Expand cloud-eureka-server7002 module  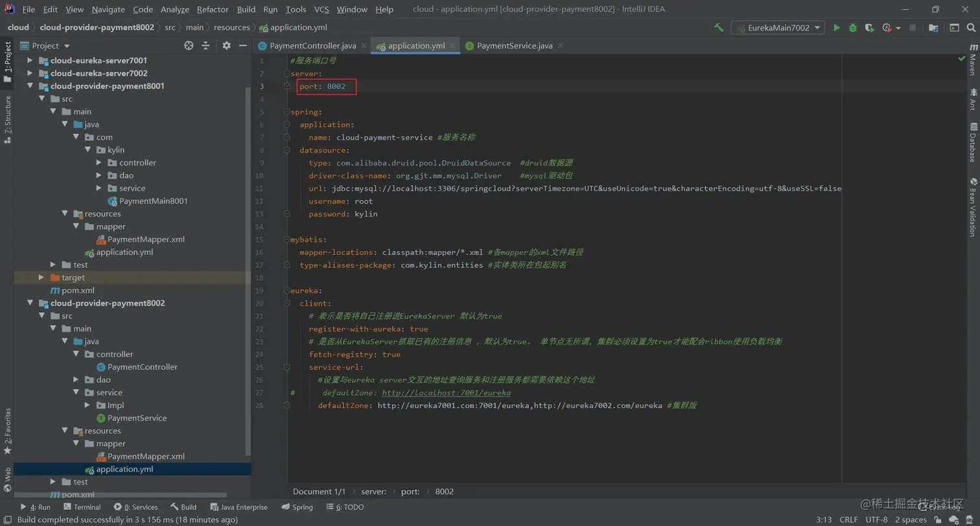click(x=30, y=73)
